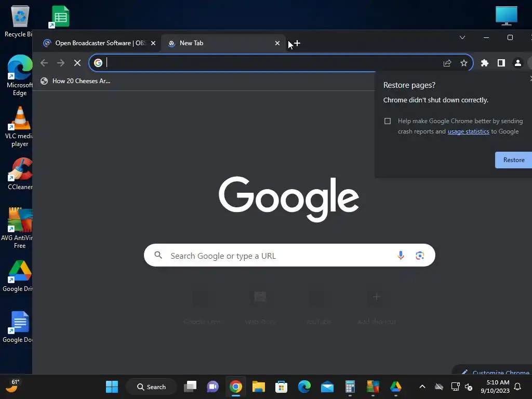The width and height of the screenshot is (532, 399).
Task: Open File Explorer from taskbar
Action: pos(259,387)
